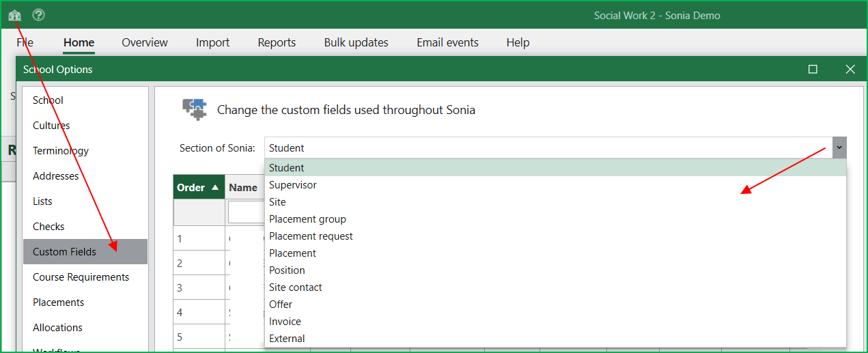Screen dimensions: 868x353
Task: Click the custom fields puzzle piece icon
Action: point(194,109)
